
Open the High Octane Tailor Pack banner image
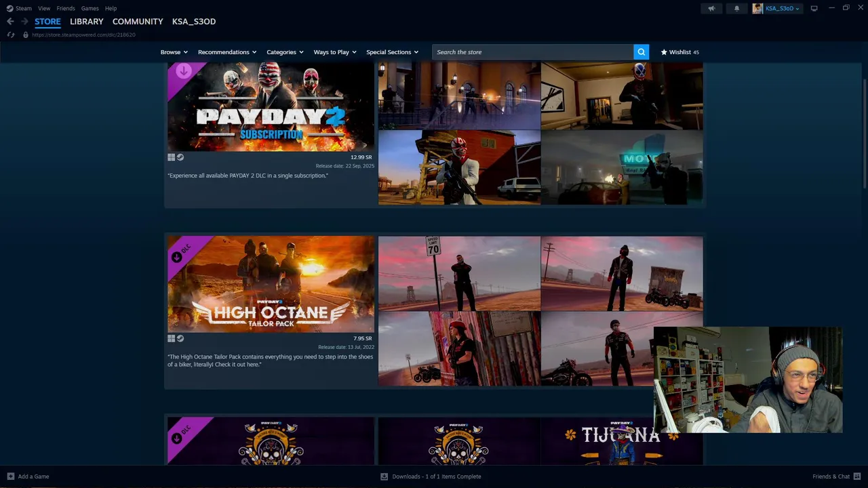coord(271,284)
